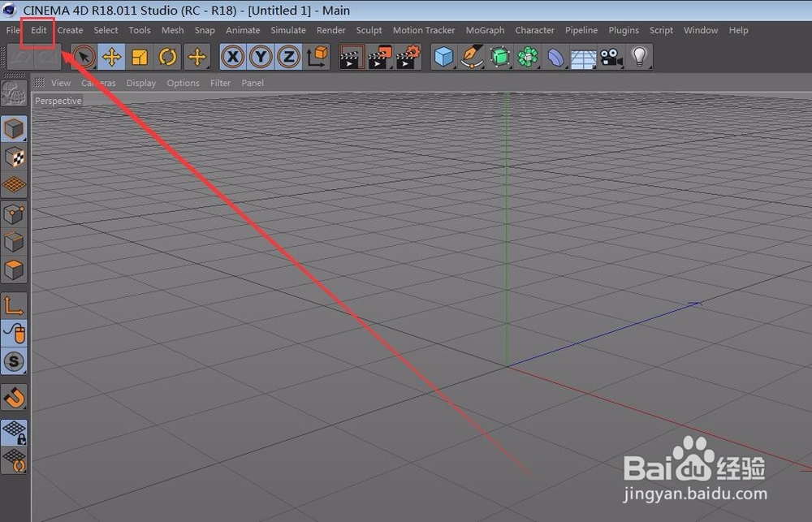Activate the Rotate tool
Viewport: 812px width, 522px height.
(x=168, y=57)
